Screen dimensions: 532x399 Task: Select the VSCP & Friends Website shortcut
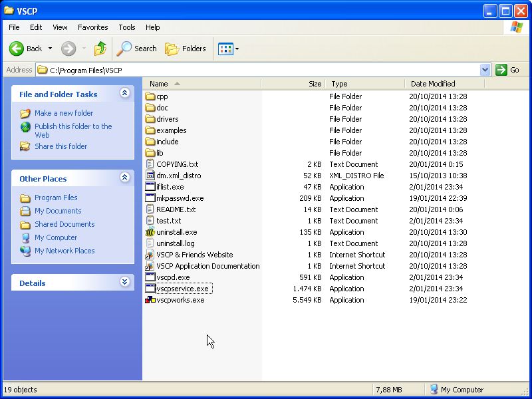tap(194, 255)
